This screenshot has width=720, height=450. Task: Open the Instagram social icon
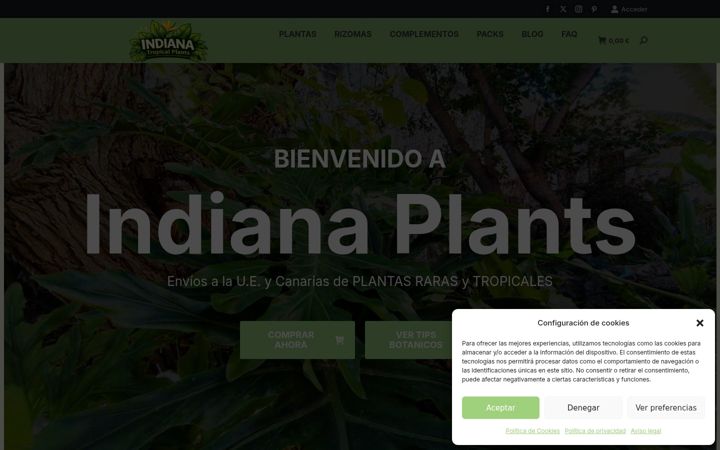(x=579, y=9)
